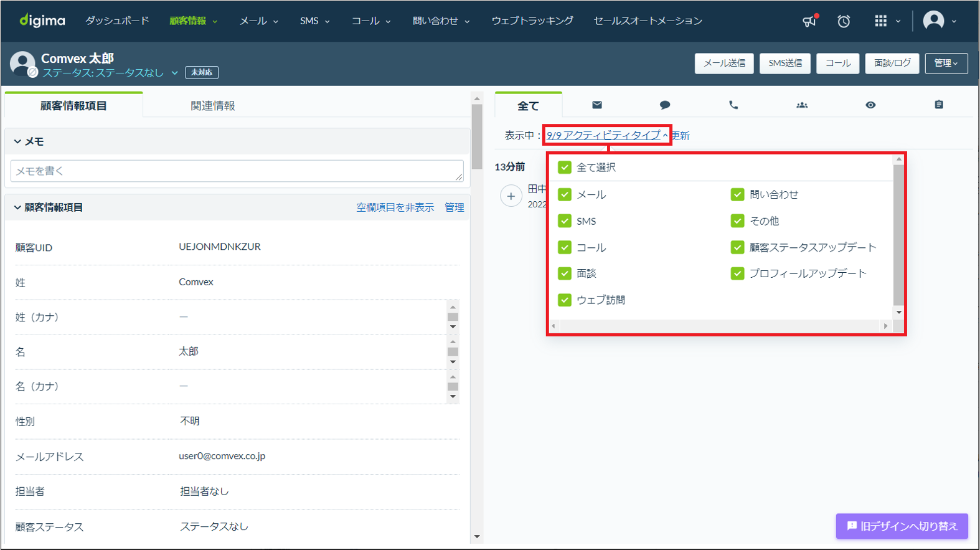Click the メモを書く input field
The width and height of the screenshot is (980, 550).
pos(237,171)
